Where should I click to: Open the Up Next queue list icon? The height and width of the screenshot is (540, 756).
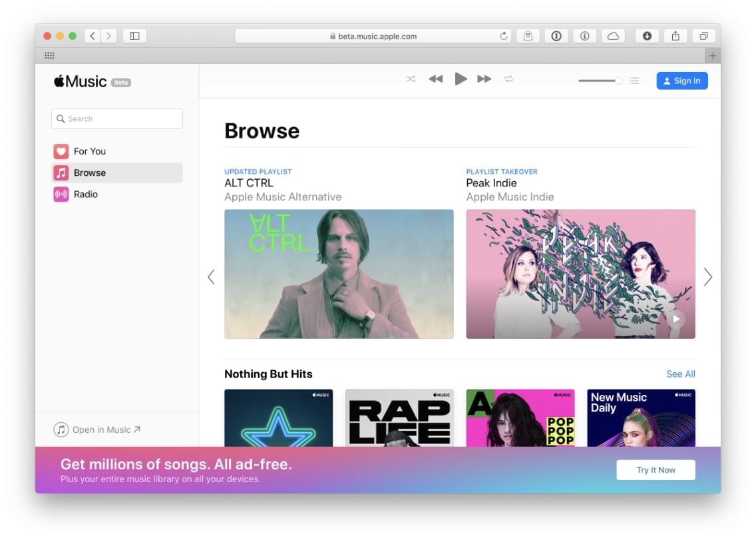click(x=634, y=81)
